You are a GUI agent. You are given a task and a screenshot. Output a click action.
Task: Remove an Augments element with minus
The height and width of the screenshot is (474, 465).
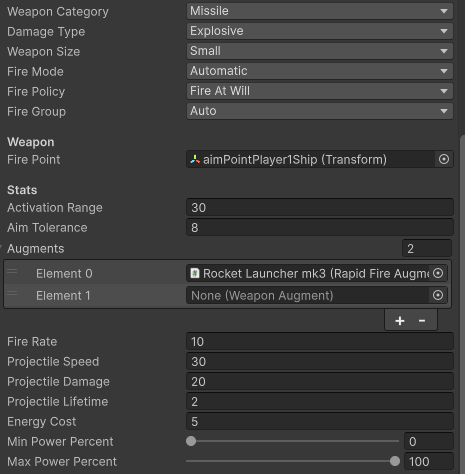click(x=422, y=321)
